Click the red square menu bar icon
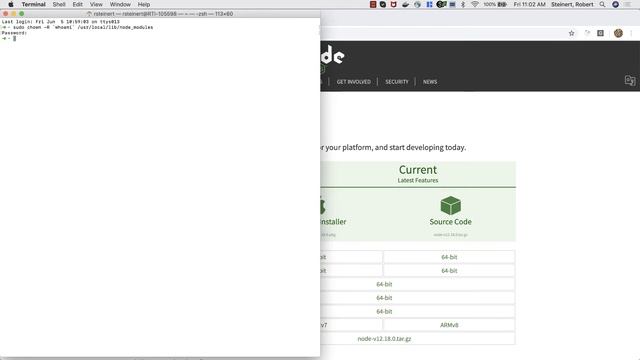Image resolution: width=640 pixels, height=360 pixels. 373,4
